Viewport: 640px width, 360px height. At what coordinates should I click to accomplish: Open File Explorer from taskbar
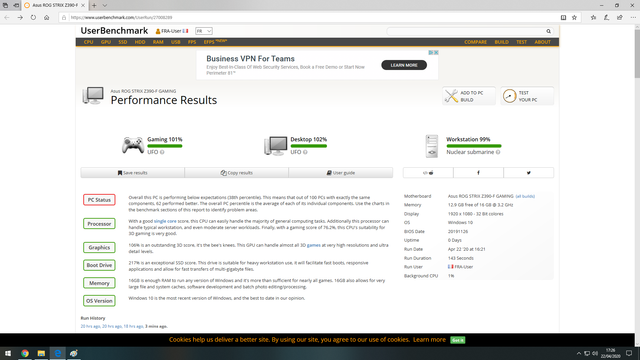tap(41, 353)
